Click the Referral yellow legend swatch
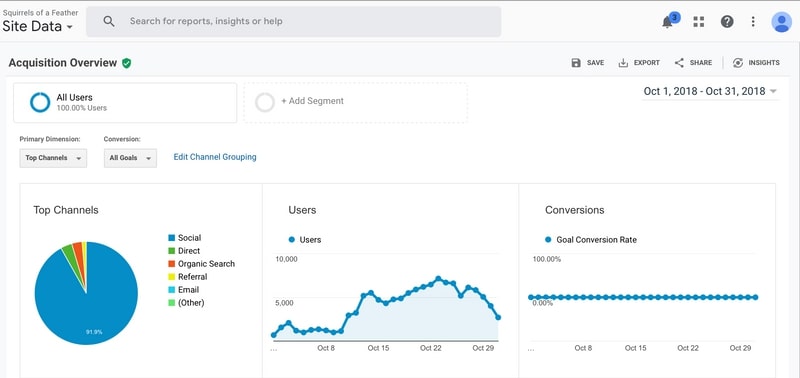 (171, 277)
